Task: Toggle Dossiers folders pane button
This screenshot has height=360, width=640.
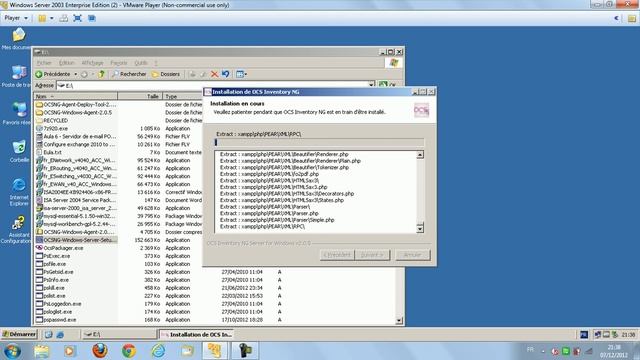Action: pyautogui.click(x=166, y=74)
